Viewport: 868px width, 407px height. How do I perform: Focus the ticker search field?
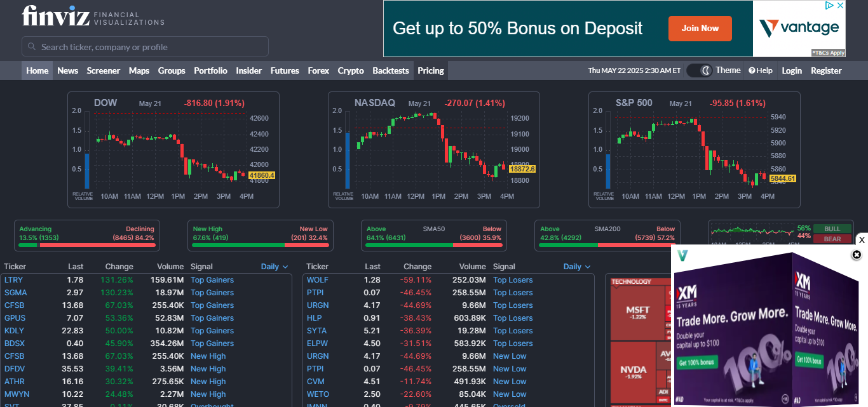click(x=145, y=47)
